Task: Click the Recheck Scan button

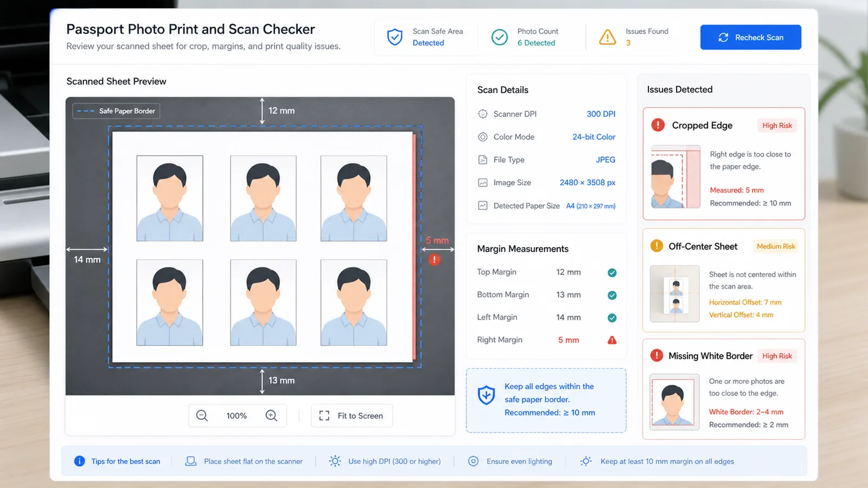Action: point(750,37)
